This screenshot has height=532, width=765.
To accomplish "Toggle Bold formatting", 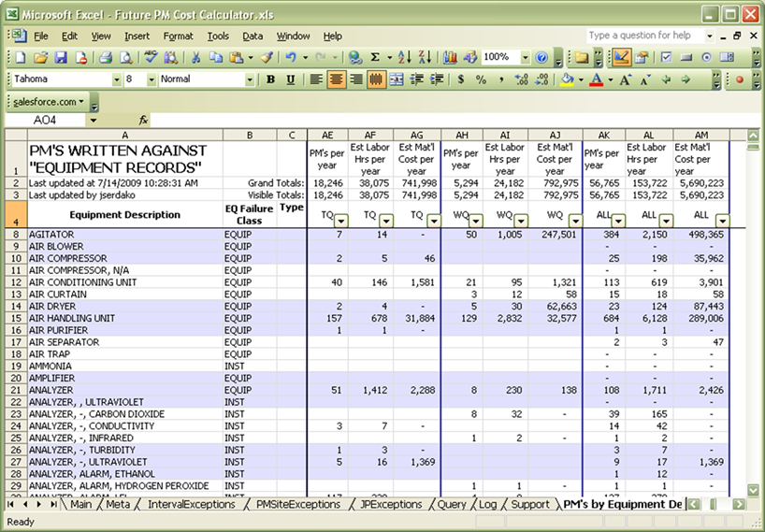I will point(270,79).
